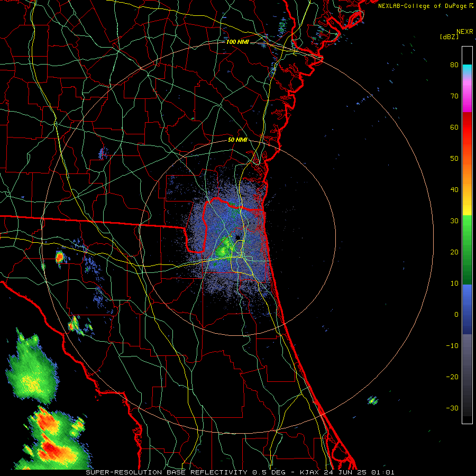Click the 100 NMI range ring label

(x=237, y=42)
